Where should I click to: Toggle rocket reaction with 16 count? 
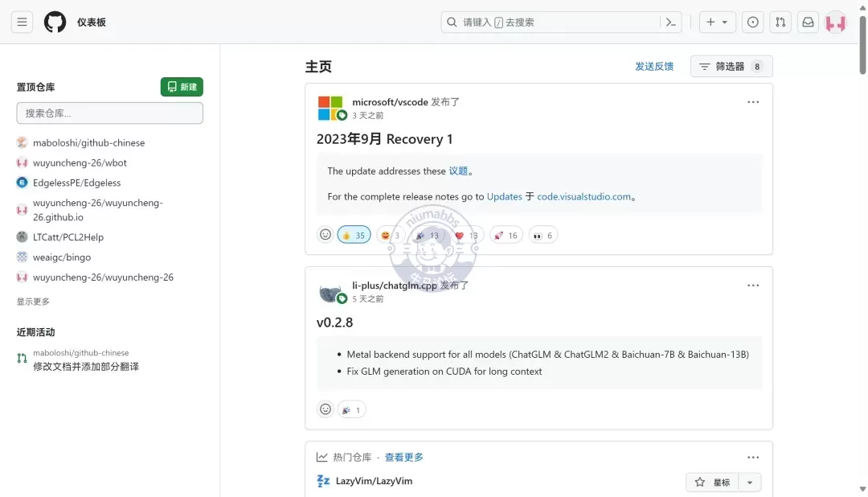pos(506,235)
